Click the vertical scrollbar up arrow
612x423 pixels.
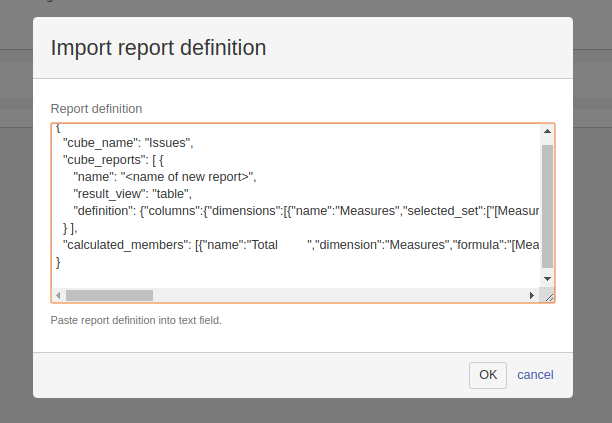tap(547, 131)
